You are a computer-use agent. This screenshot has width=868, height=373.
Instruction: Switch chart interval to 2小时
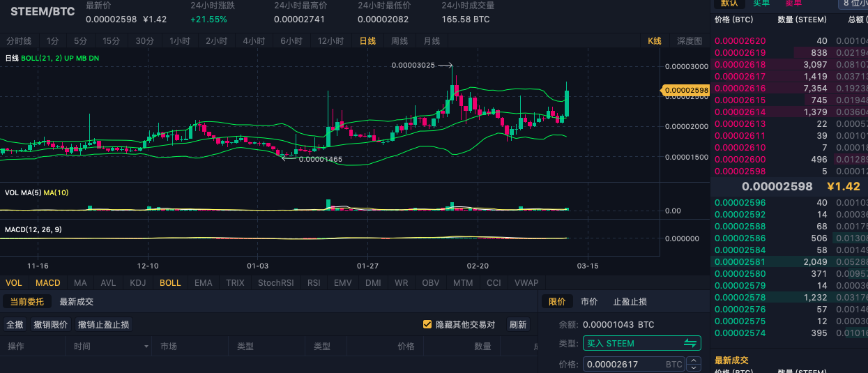(x=218, y=41)
